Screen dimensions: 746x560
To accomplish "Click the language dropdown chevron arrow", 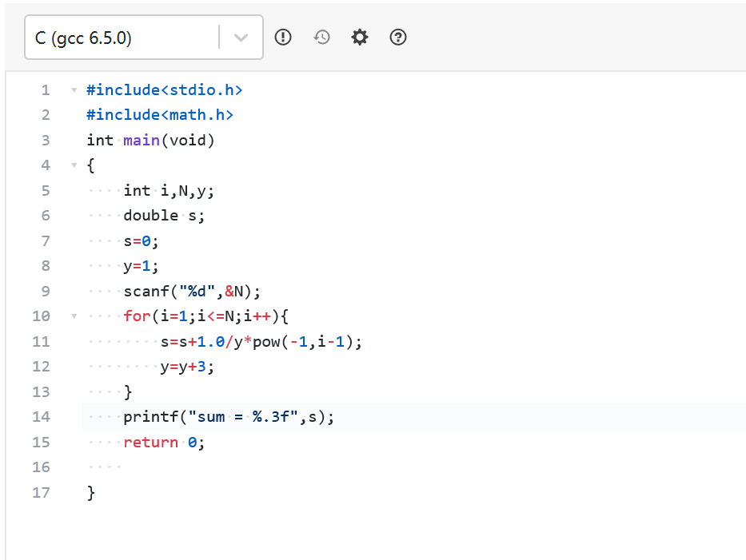I will (241, 38).
